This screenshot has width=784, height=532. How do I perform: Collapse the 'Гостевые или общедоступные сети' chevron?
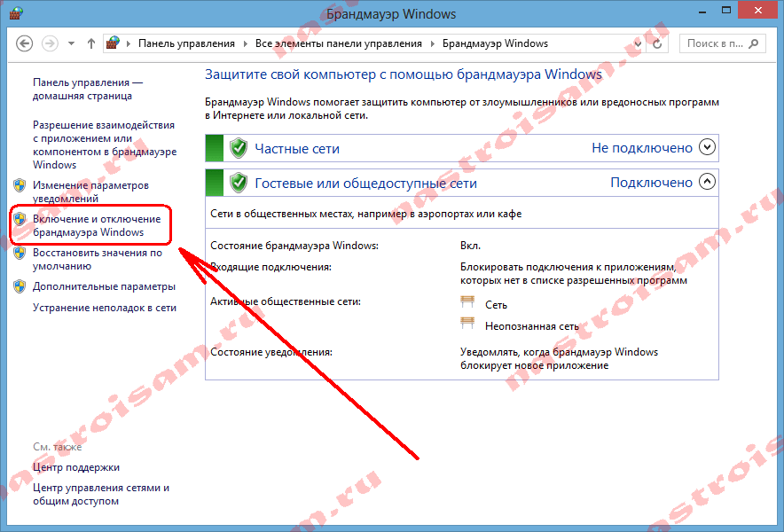tap(707, 182)
